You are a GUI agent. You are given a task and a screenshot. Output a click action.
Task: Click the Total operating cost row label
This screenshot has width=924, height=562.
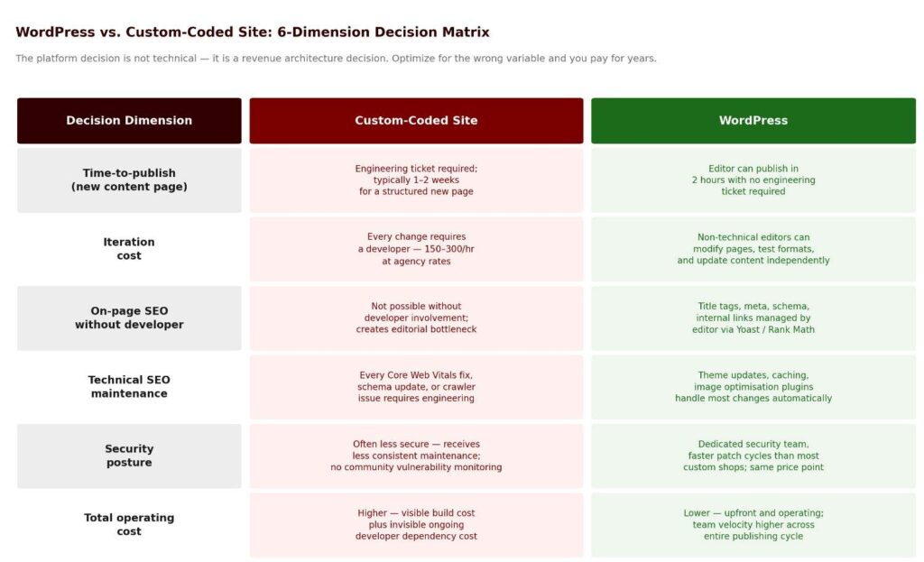click(129, 525)
